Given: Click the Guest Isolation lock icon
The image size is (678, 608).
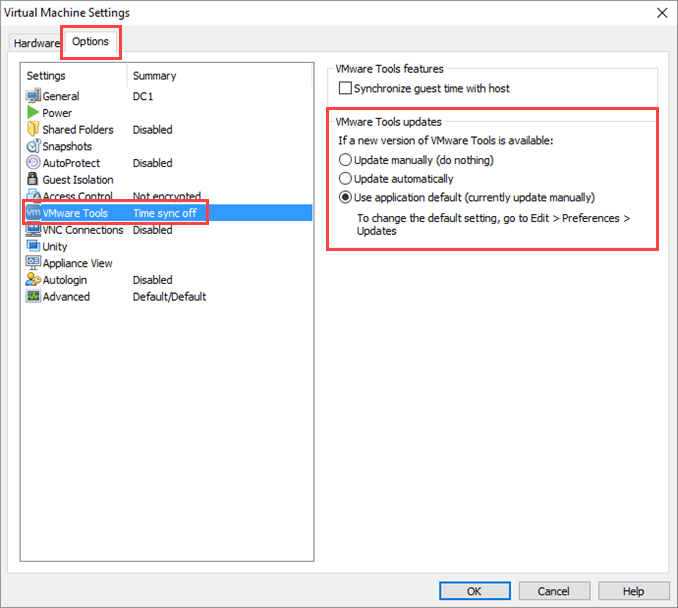Looking at the screenshot, I should [x=33, y=180].
